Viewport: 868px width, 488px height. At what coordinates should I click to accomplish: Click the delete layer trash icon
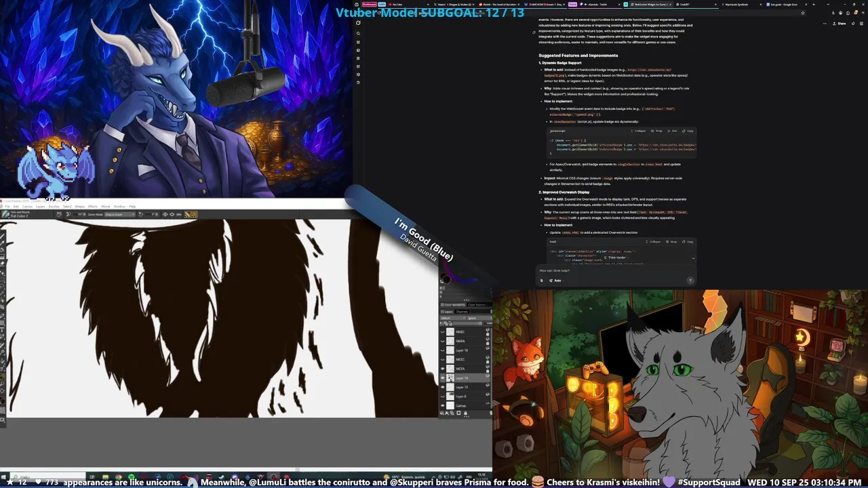point(491,413)
